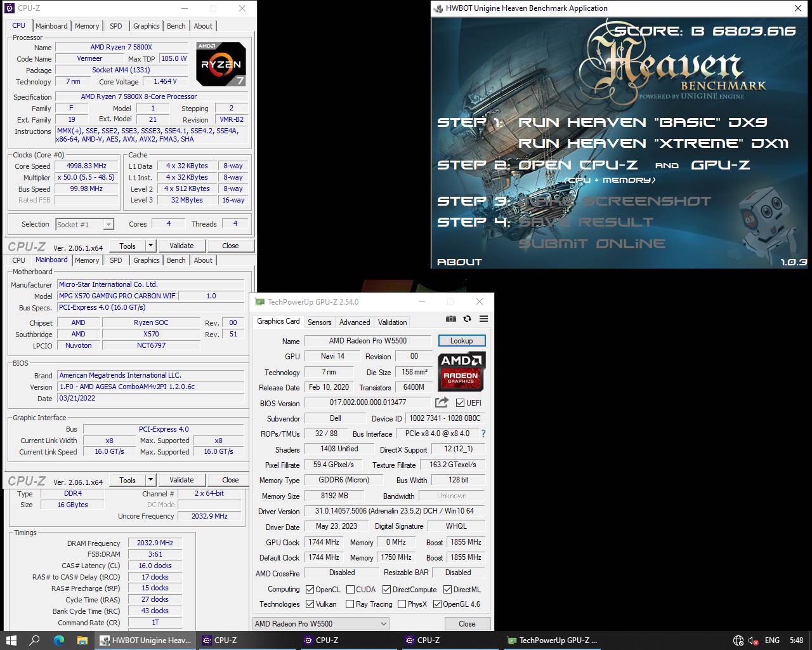Viewport: 812px width, 650px height.
Task: Toggle the UEFI checkbox
Action: pyautogui.click(x=460, y=403)
